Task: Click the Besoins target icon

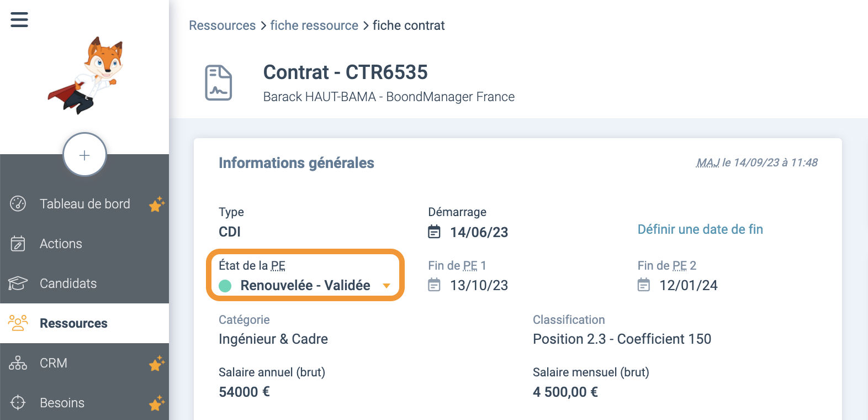Action: pyautogui.click(x=18, y=403)
